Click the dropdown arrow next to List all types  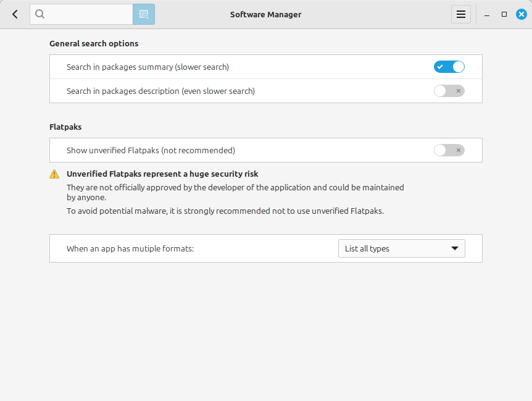coord(455,248)
